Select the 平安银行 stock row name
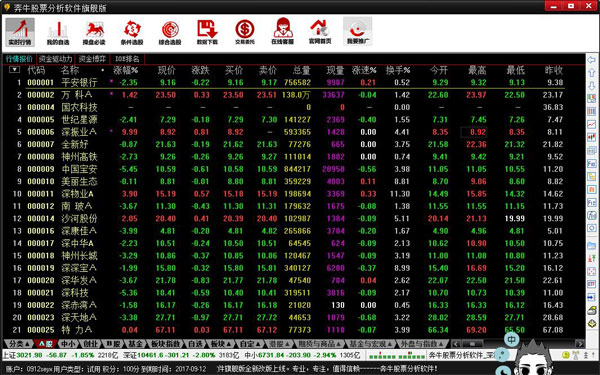This screenshot has width=600, height=375. tap(79, 82)
